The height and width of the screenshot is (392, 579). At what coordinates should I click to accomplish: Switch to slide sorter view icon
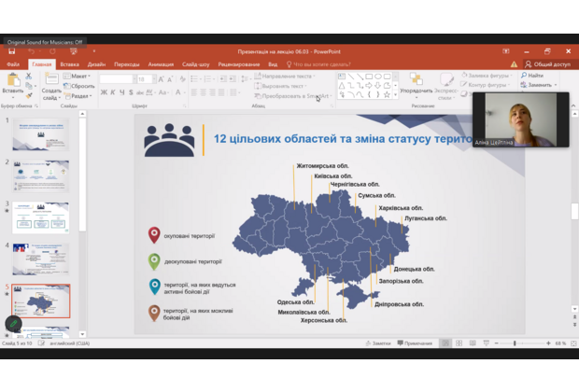pyautogui.click(x=459, y=343)
